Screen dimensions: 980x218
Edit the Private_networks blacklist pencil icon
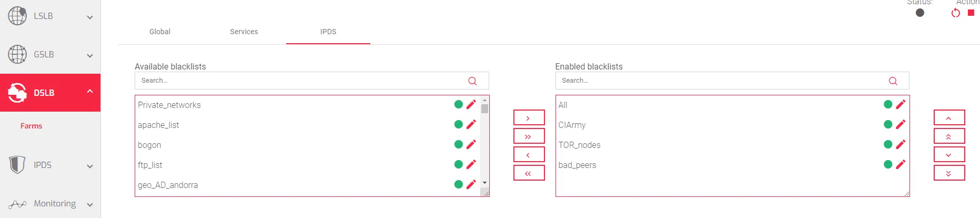click(471, 104)
